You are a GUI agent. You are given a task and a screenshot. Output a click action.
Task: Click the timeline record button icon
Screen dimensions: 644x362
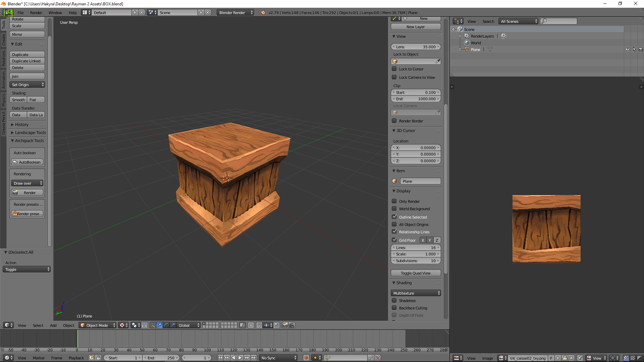[x=306, y=358]
